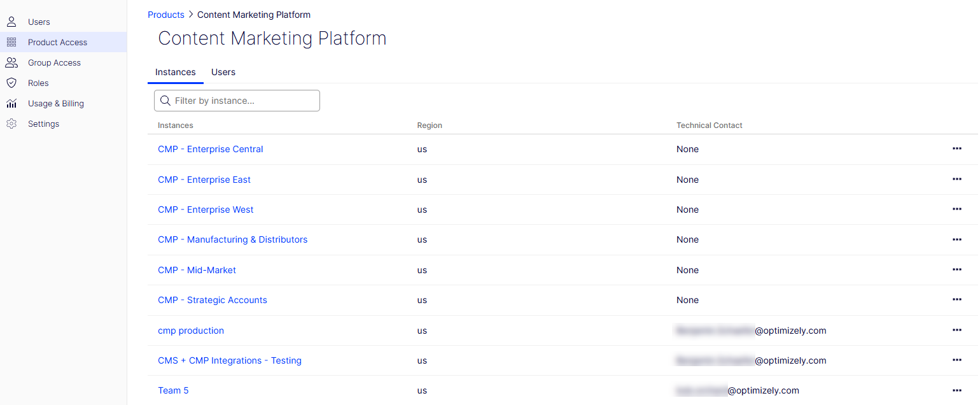This screenshot has height=405, width=980.
Task: Open CMP - Strategic Accounts instance
Action: tap(213, 300)
